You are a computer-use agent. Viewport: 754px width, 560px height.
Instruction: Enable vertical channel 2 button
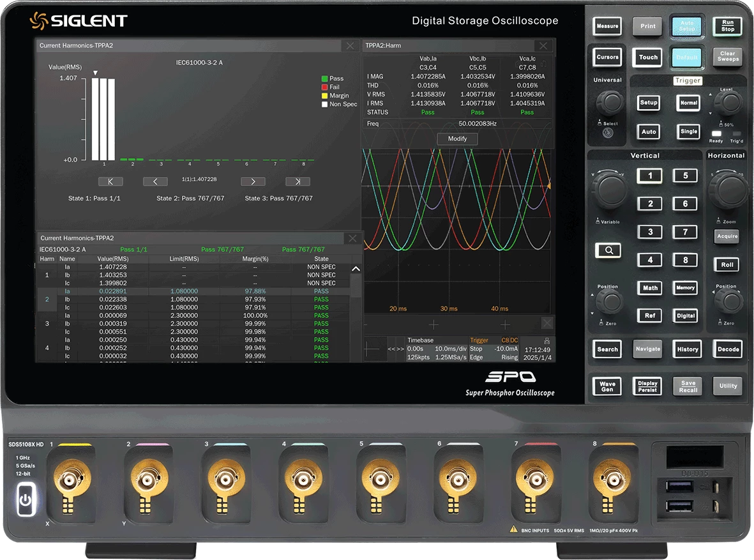click(x=650, y=204)
